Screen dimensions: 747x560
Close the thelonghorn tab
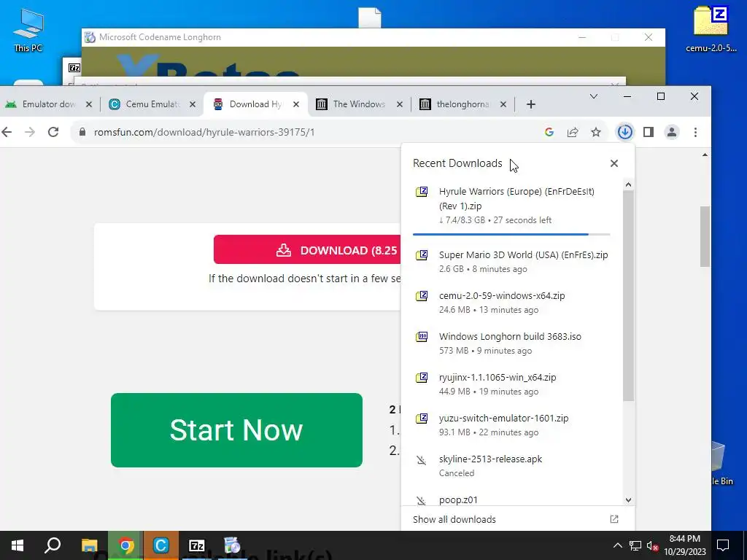pos(503,104)
